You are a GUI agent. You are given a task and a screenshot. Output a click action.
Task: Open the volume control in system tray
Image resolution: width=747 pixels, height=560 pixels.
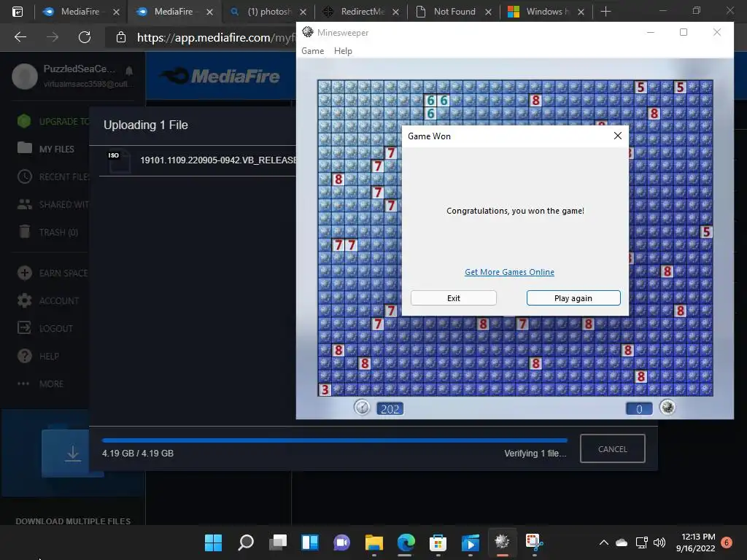[659, 542]
